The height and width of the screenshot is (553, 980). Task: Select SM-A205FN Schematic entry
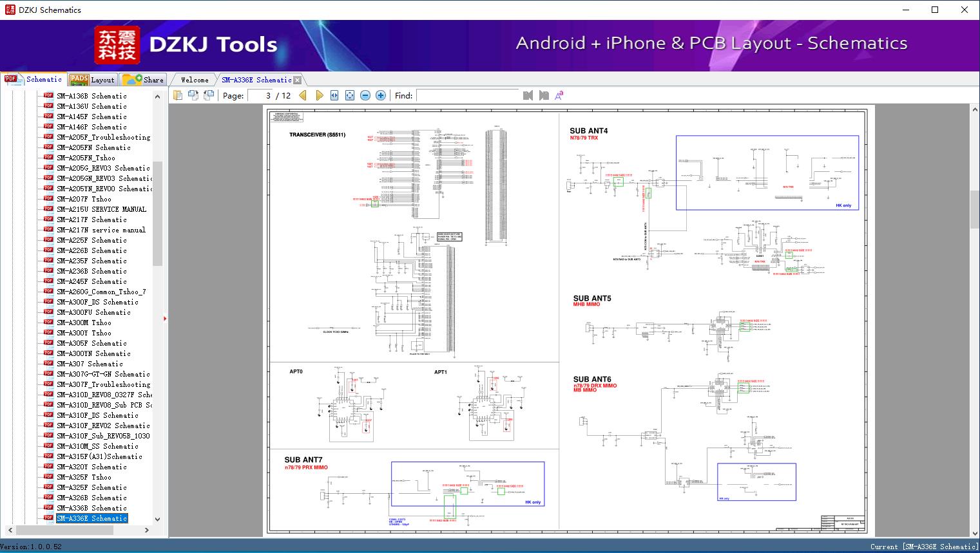93,147
